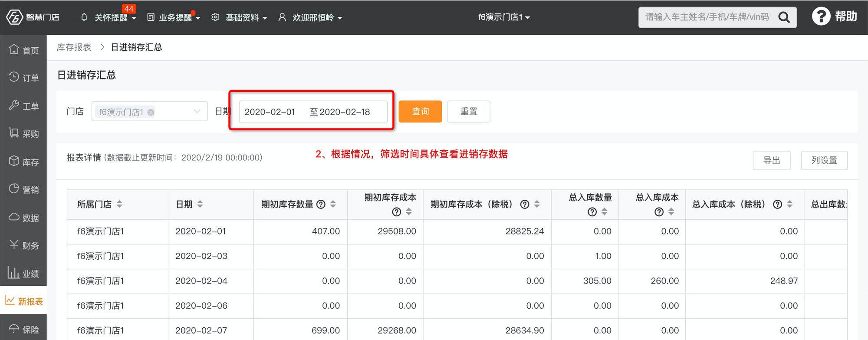Sort by 期初库存数量 column
Image resolution: width=868 pixels, height=340 pixels.
(x=333, y=204)
